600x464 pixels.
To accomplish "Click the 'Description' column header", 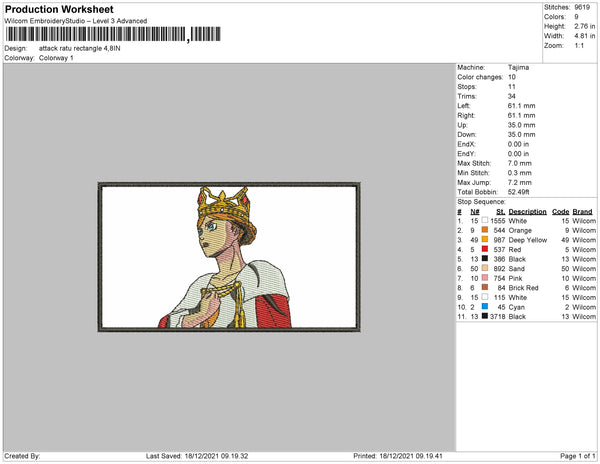I will (x=527, y=212).
